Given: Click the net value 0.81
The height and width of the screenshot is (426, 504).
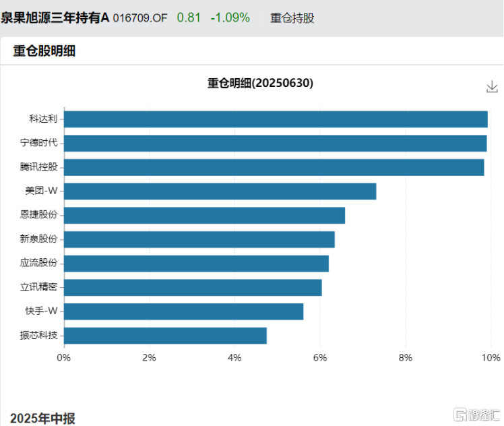Looking at the screenshot, I should click(x=189, y=18).
